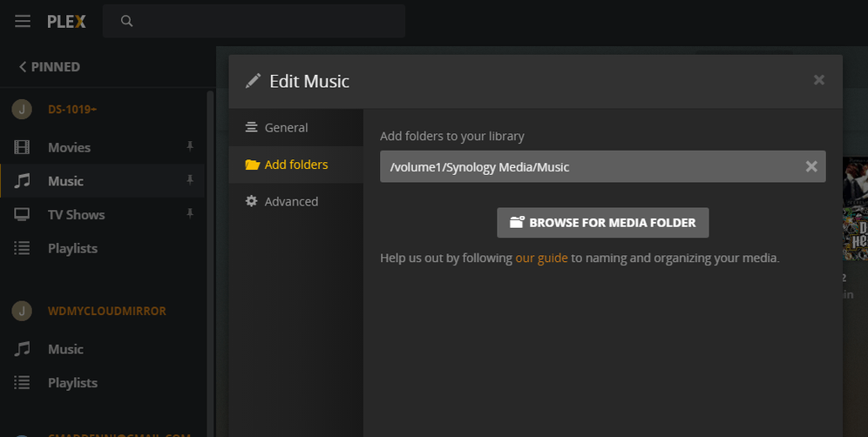Open Playlists under DS-1019+
868x437 pixels.
72,248
